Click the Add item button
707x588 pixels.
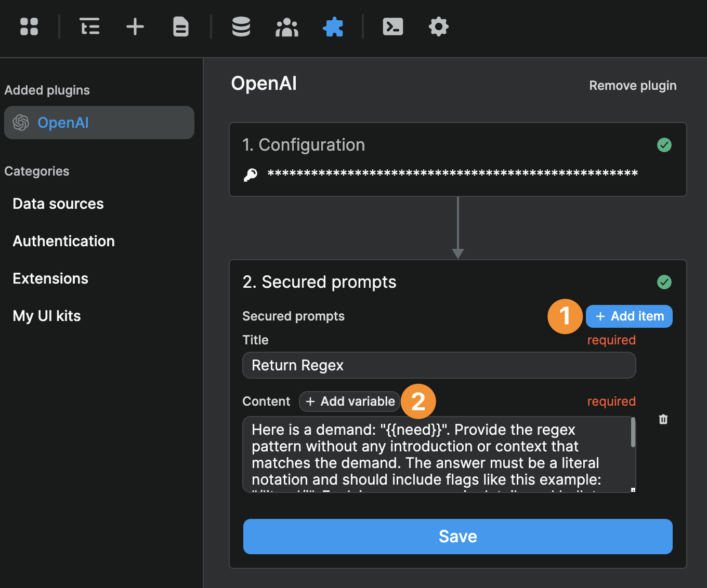pyautogui.click(x=629, y=316)
